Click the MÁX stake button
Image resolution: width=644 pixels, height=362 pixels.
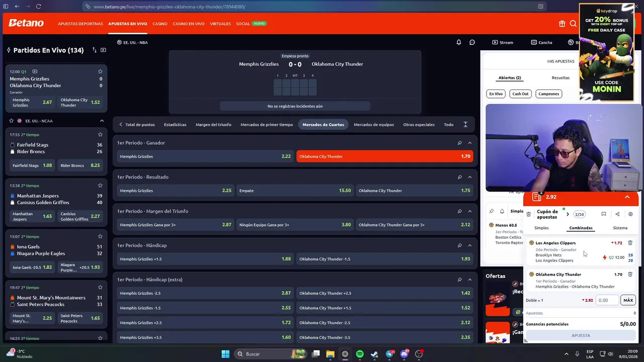(628, 300)
